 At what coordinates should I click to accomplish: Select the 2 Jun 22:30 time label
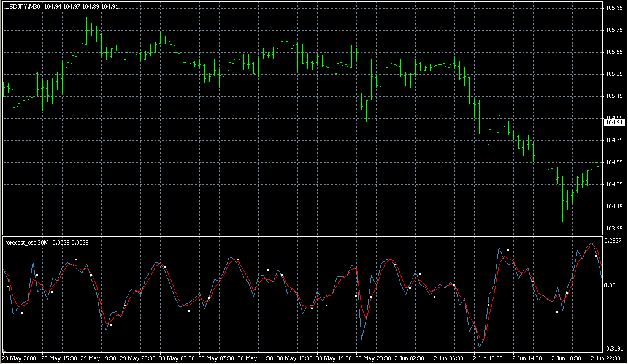[x=606, y=358]
